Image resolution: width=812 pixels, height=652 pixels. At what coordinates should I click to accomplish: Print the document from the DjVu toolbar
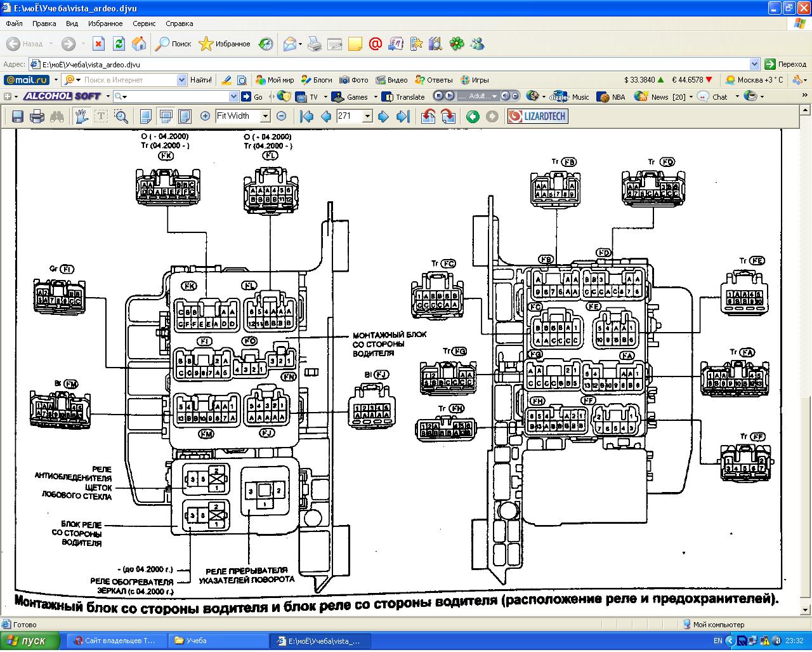coord(37,116)
